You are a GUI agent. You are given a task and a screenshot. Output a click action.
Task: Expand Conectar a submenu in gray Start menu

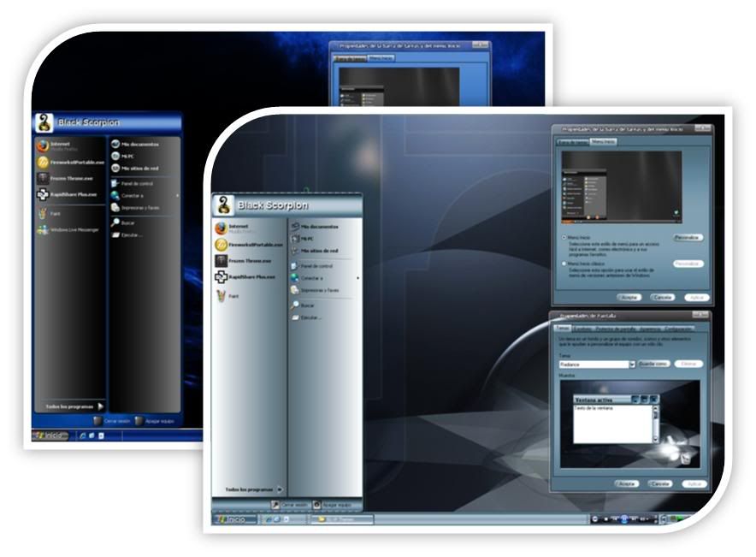[324, 278]
